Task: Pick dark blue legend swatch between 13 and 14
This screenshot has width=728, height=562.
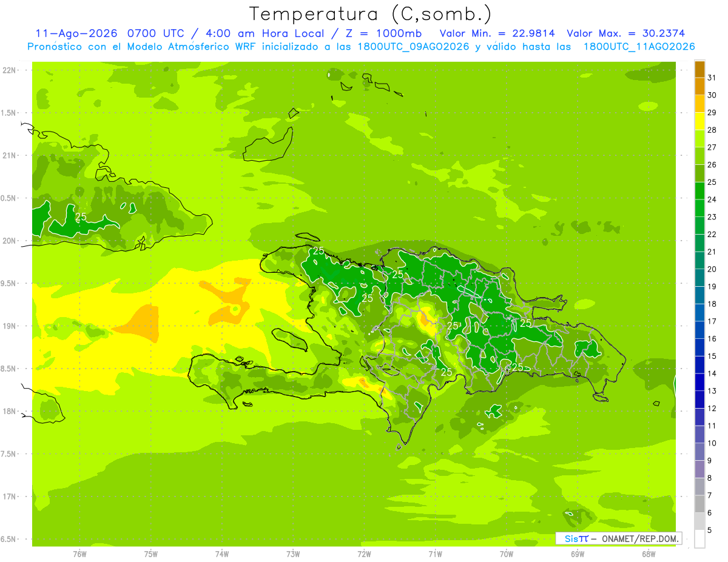Action: pyautogui.click(x=699, y=383)
